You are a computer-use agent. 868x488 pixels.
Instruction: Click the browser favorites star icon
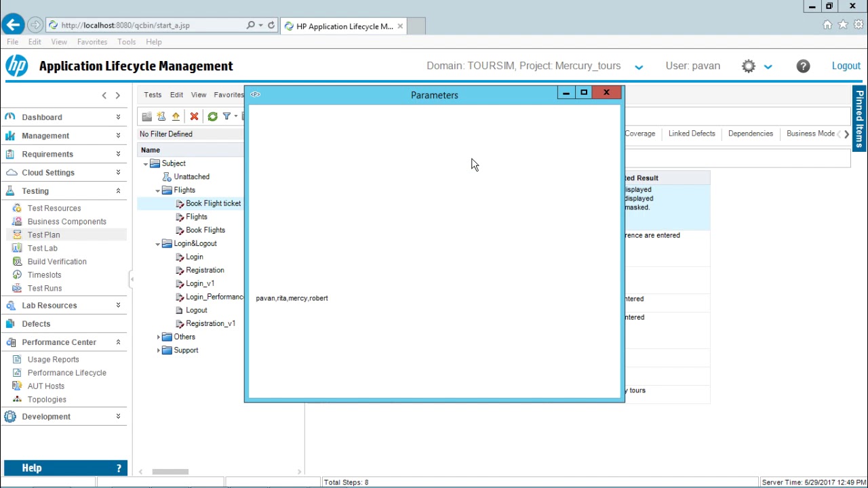coord(843,25)
